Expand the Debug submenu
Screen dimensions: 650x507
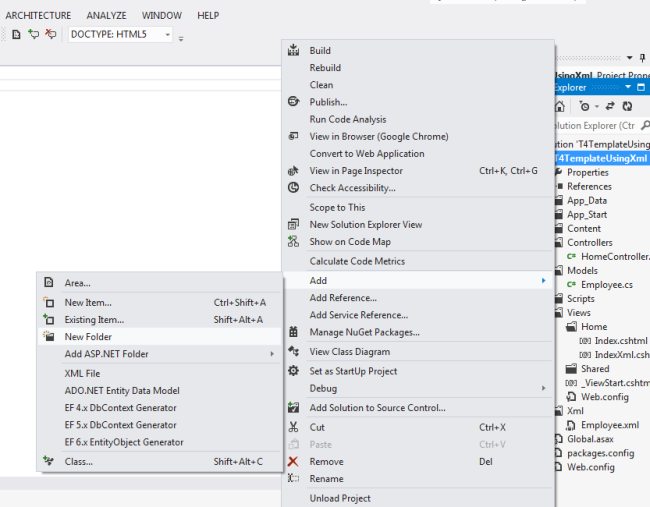point(543,388)
